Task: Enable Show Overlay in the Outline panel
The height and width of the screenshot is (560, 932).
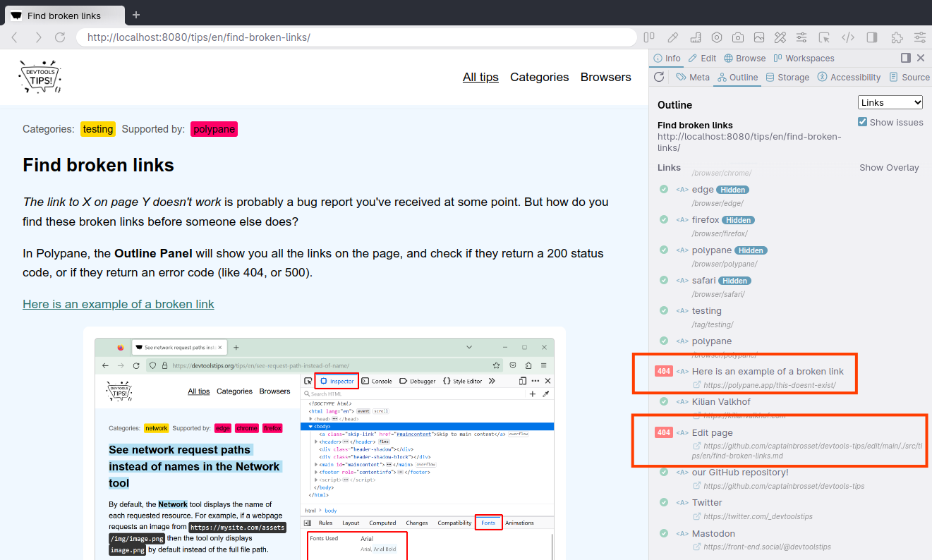Action: tap(889, 167)
